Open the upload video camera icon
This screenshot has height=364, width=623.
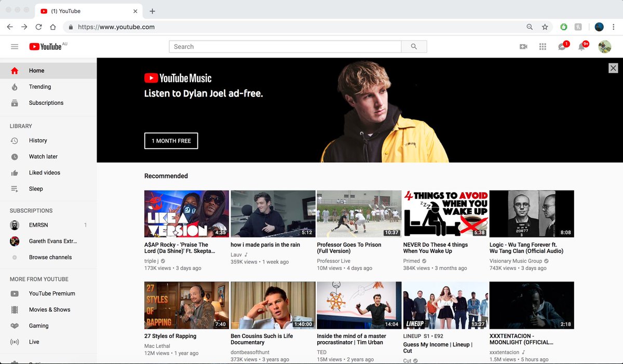tap(523, 47)
